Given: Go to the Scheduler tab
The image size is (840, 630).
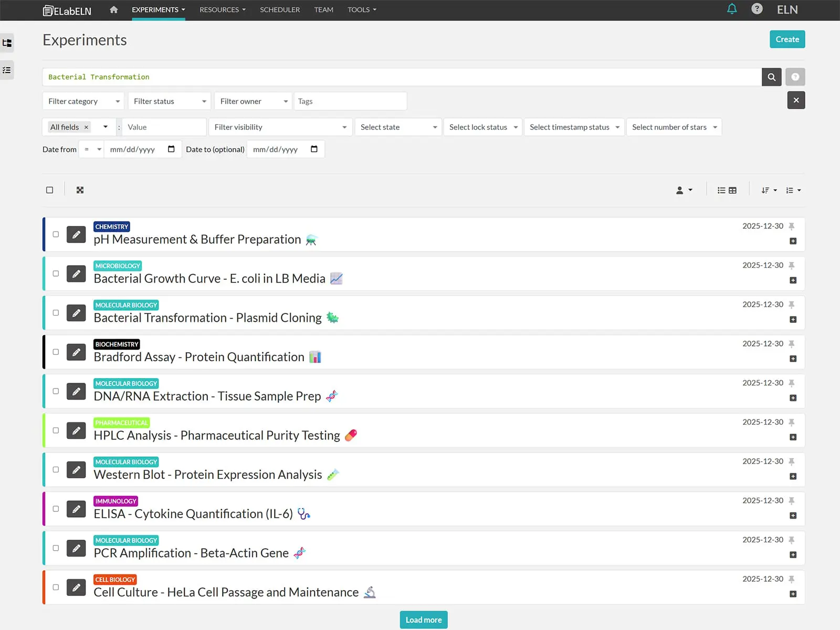Looking at the screenshot, I should (280, 9).
